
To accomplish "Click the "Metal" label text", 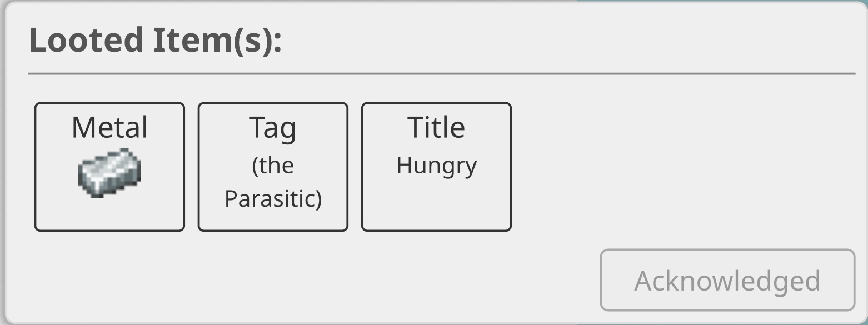I will [109, 127].
